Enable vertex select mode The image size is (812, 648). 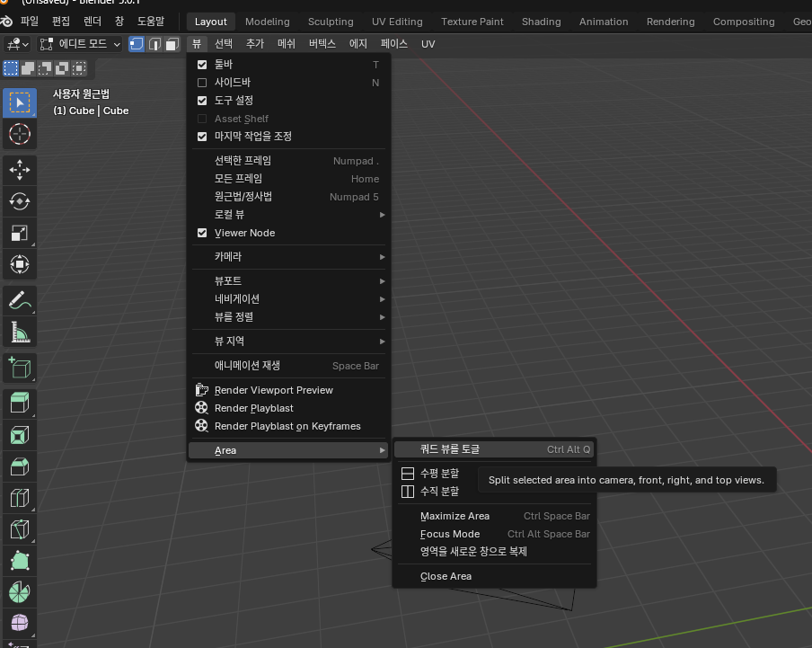pos(137,44)
